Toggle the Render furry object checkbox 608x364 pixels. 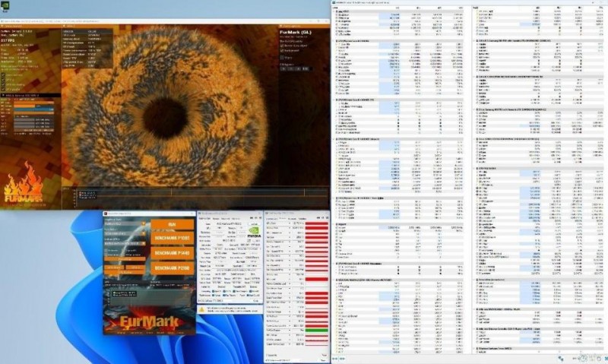[x=283, y=45]
